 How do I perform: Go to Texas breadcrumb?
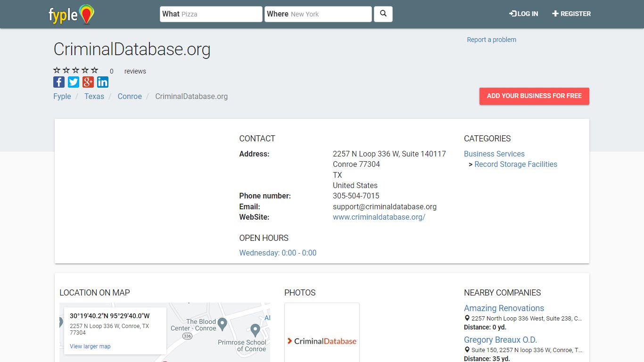94,96
